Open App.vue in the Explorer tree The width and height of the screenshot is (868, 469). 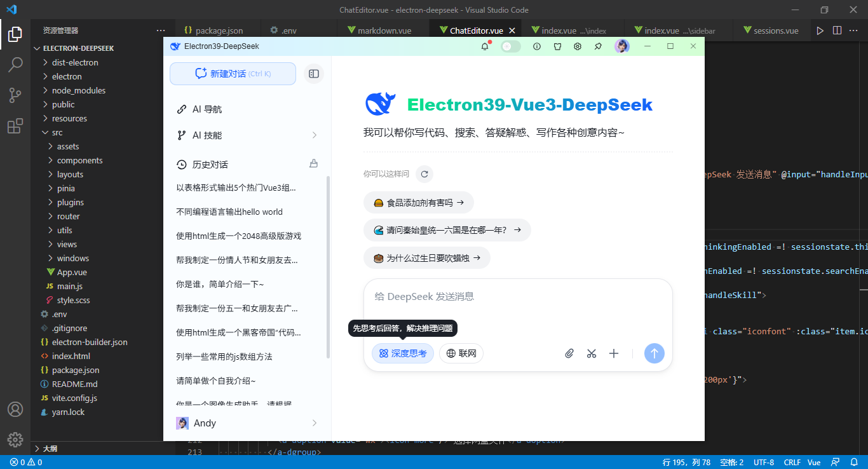pos(72,272)
